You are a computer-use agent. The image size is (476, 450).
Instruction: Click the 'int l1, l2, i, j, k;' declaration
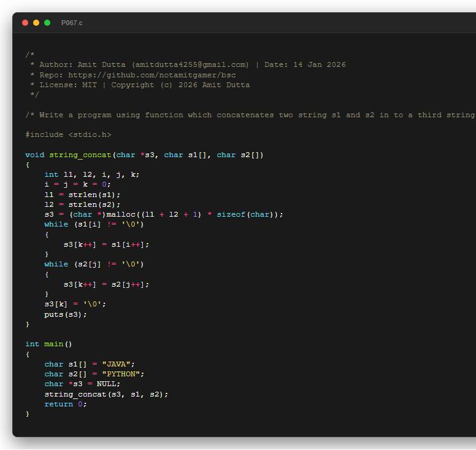[91, 175]
